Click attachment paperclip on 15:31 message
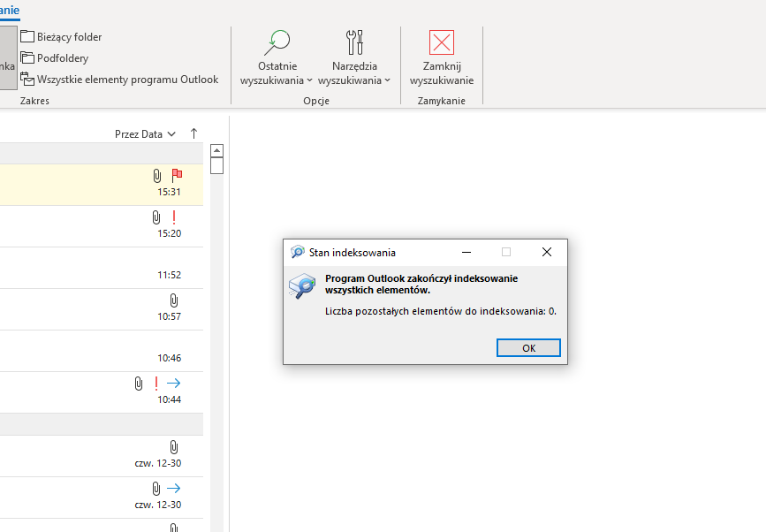This screenshot has width=766, height=532. pos(156,175)
